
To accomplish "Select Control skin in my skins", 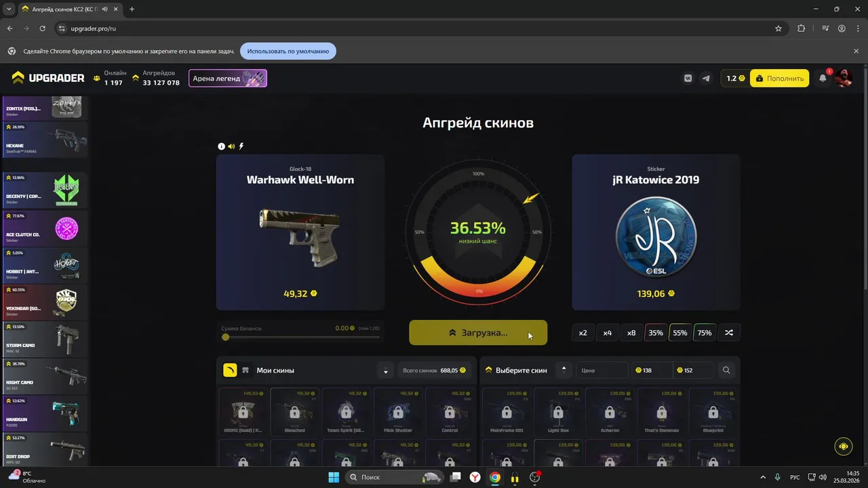I will pos(450,411).
